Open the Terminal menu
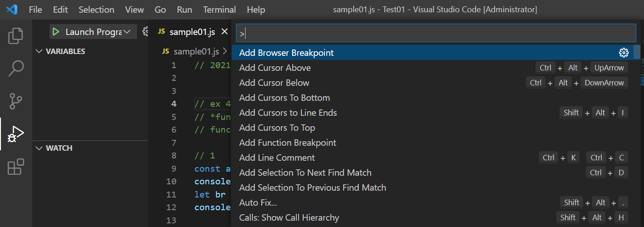 [220, 10]
